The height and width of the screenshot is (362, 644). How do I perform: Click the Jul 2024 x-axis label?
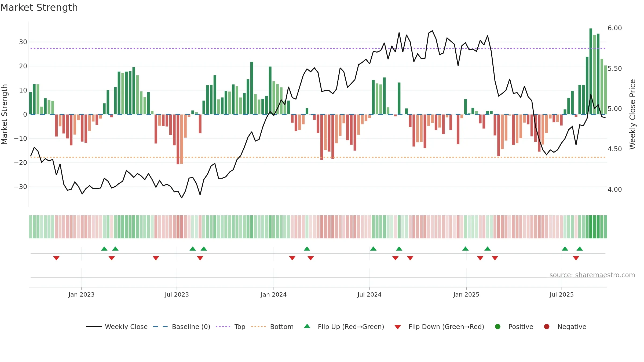pos(369,294)
